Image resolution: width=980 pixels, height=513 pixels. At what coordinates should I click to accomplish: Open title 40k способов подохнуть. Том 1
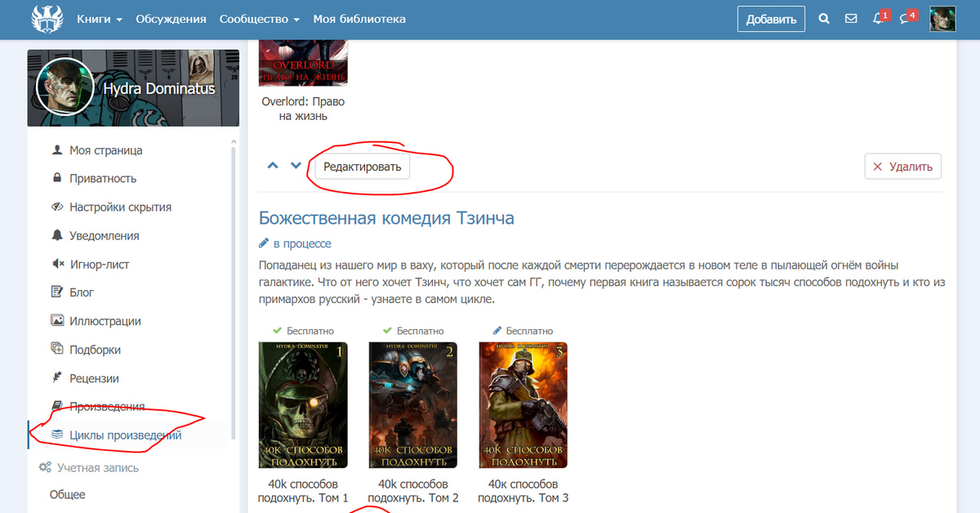pyautogui.click(x=303, y=491)
